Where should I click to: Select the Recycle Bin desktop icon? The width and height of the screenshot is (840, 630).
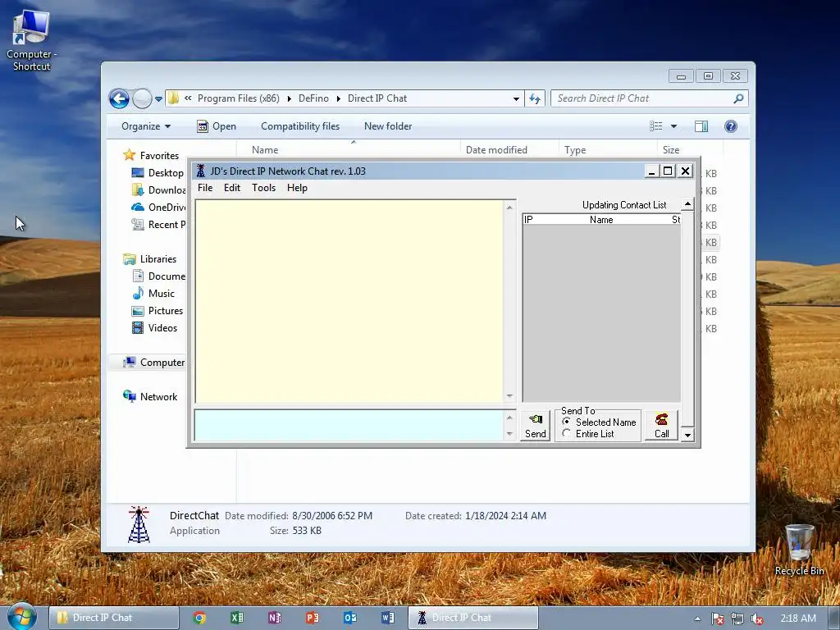[799, 550]
